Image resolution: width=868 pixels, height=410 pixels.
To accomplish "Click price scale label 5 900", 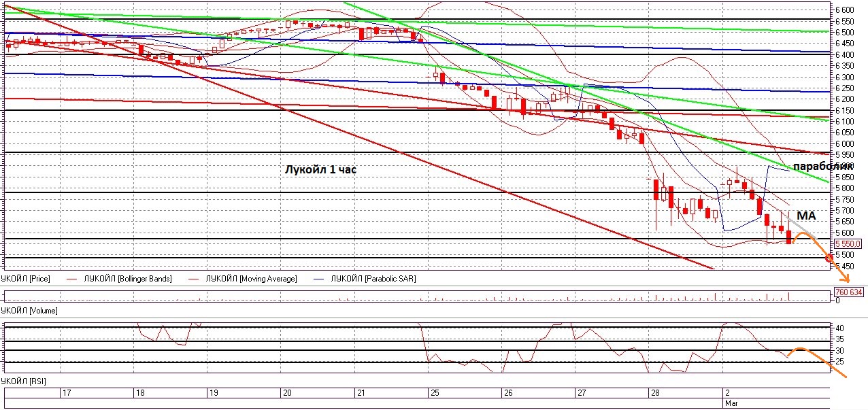I will [x=844, y=166].
